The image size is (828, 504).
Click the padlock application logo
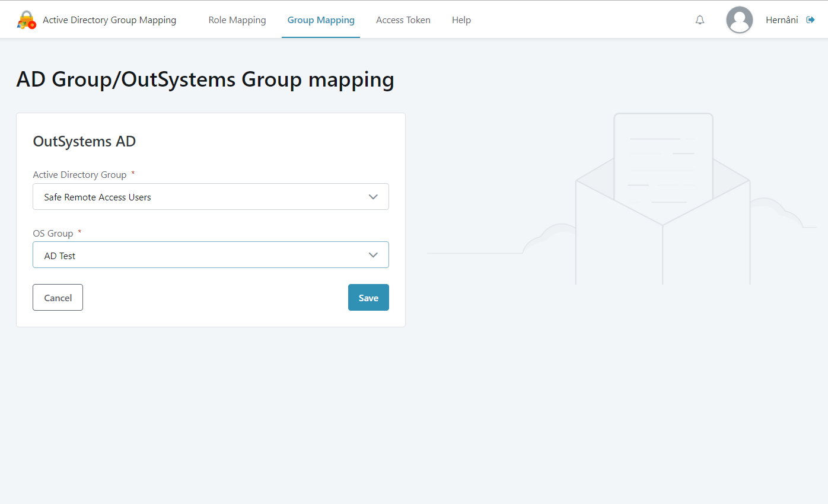point(26,19)
